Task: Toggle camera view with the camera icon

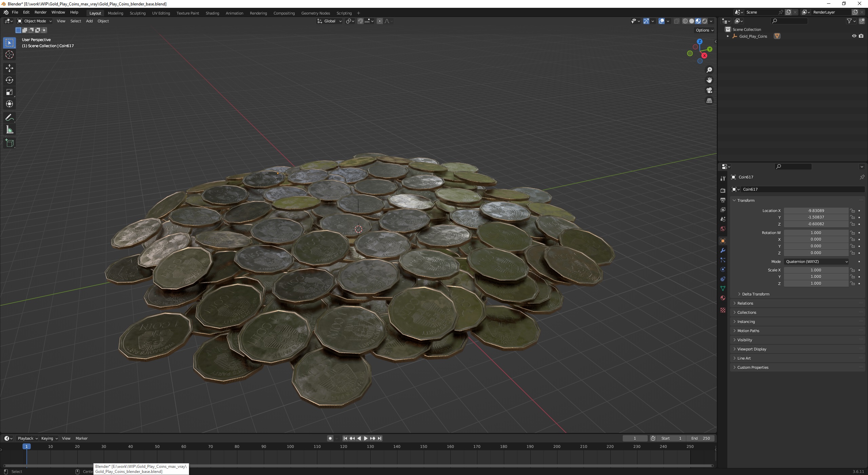Action: pyautogui.click(x=709, y=90)
